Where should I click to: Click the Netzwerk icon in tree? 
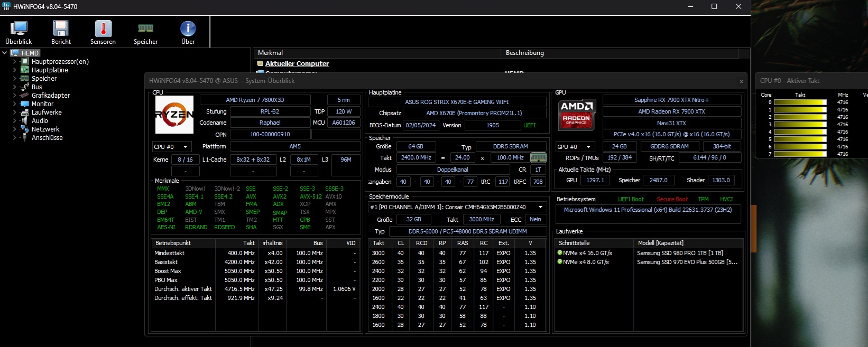coord(24,129)
